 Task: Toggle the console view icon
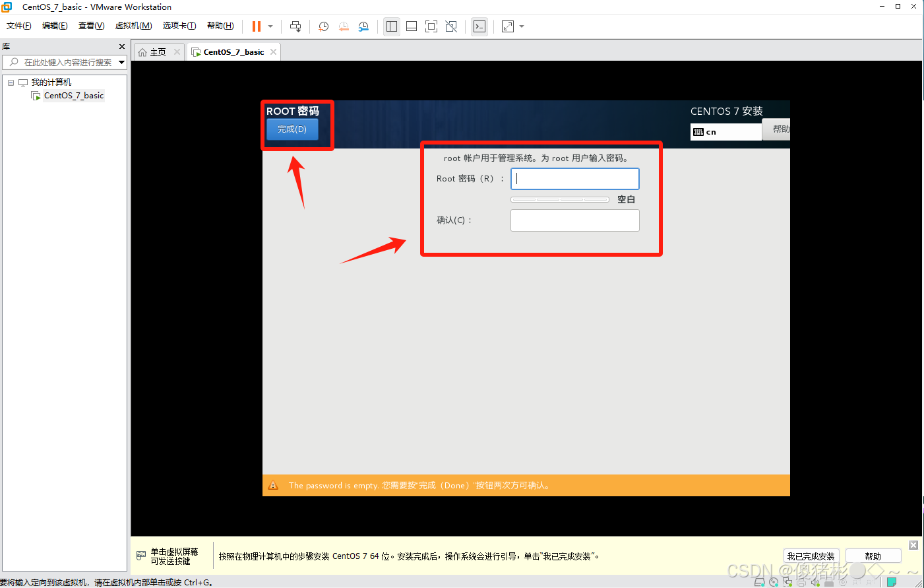click(479, 26)
